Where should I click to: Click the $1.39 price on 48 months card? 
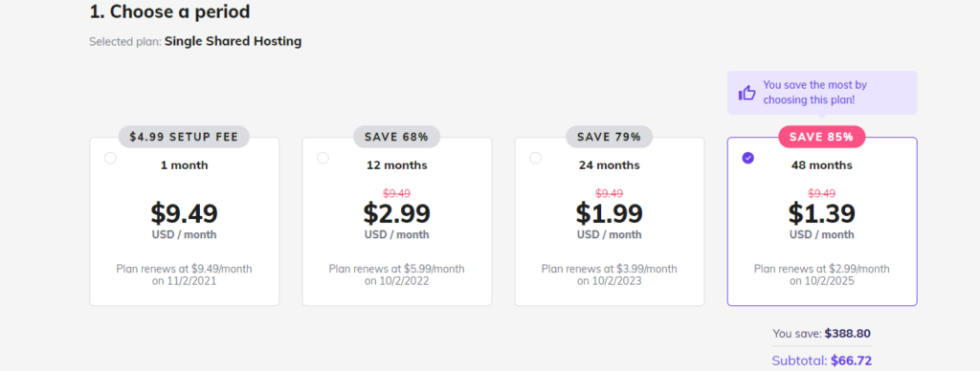pyautogui.click(x=822, y=213)
